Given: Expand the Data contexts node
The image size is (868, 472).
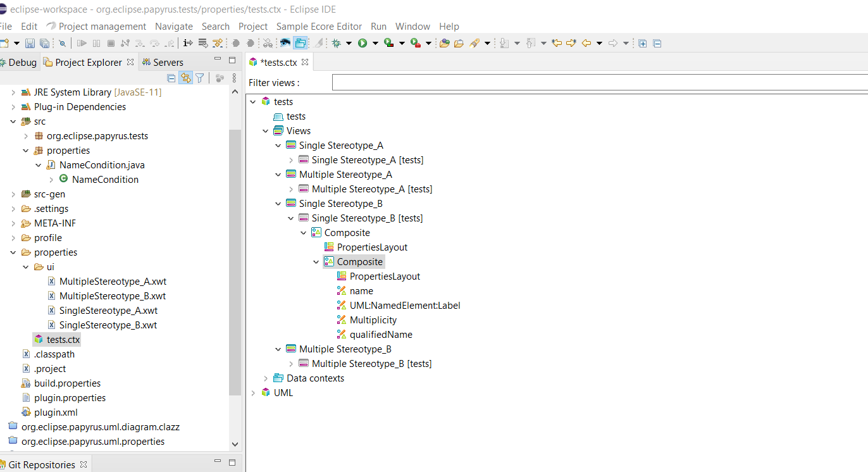Looking at the screenshot, I should 265,378.
